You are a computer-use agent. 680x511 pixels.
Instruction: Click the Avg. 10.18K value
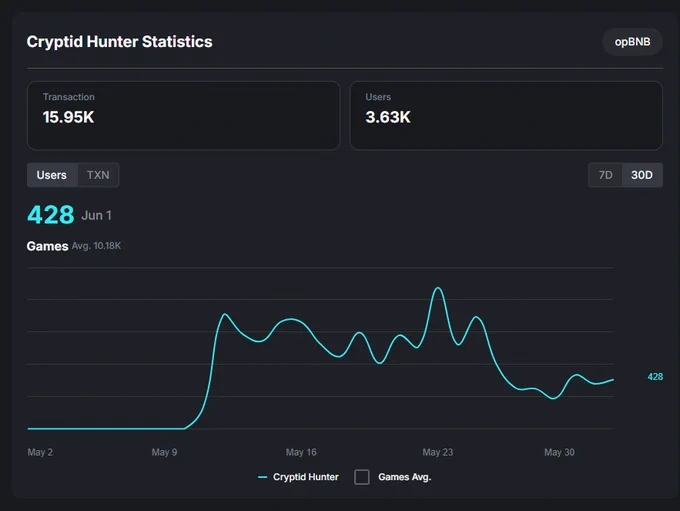point(96,246)
